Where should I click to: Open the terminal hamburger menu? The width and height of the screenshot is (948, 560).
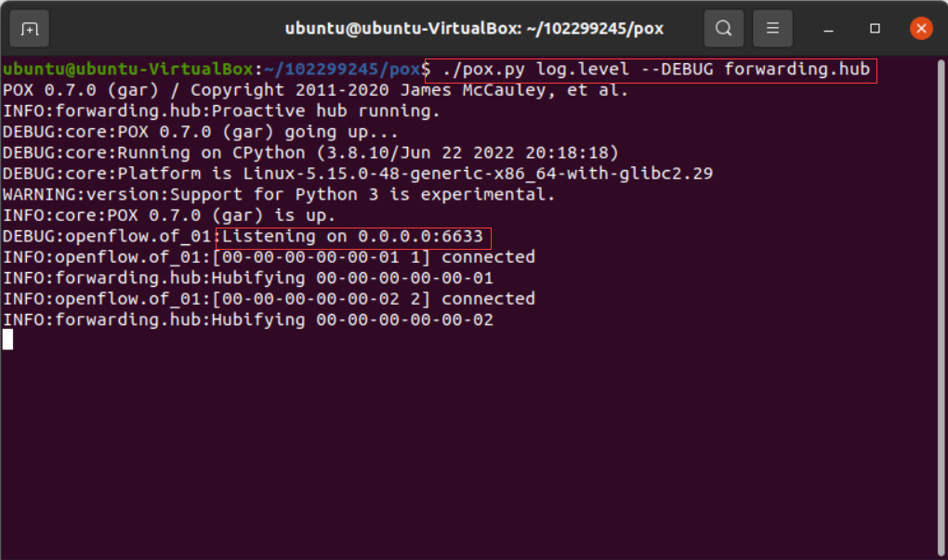tap(772, 28)
